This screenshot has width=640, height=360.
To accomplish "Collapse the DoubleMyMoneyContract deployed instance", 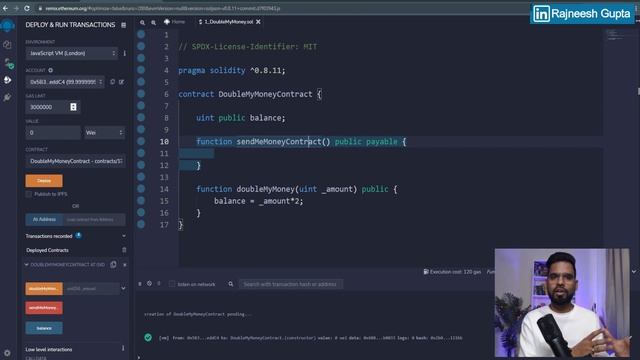I will coord(27,264).
